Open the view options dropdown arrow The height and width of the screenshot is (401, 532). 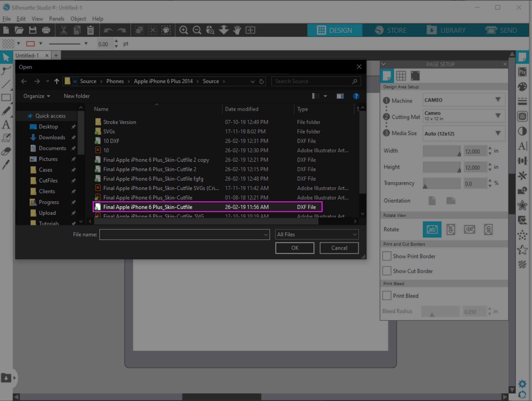(325, 96)
